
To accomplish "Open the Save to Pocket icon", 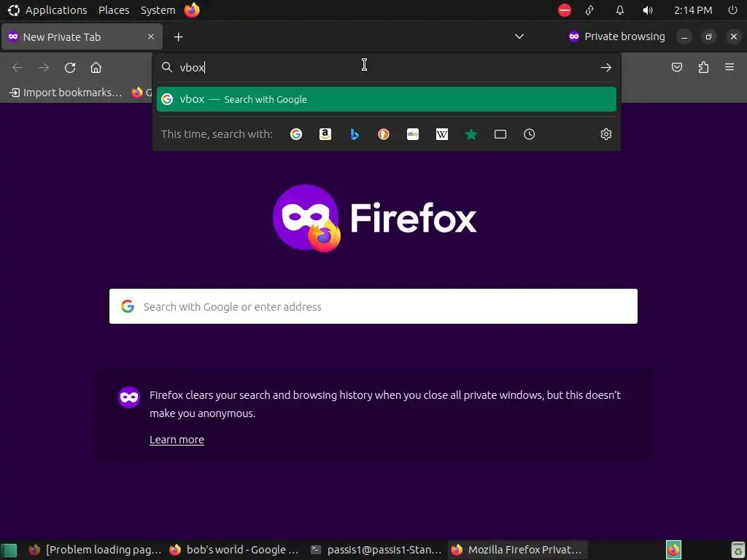I will [677, 67].
